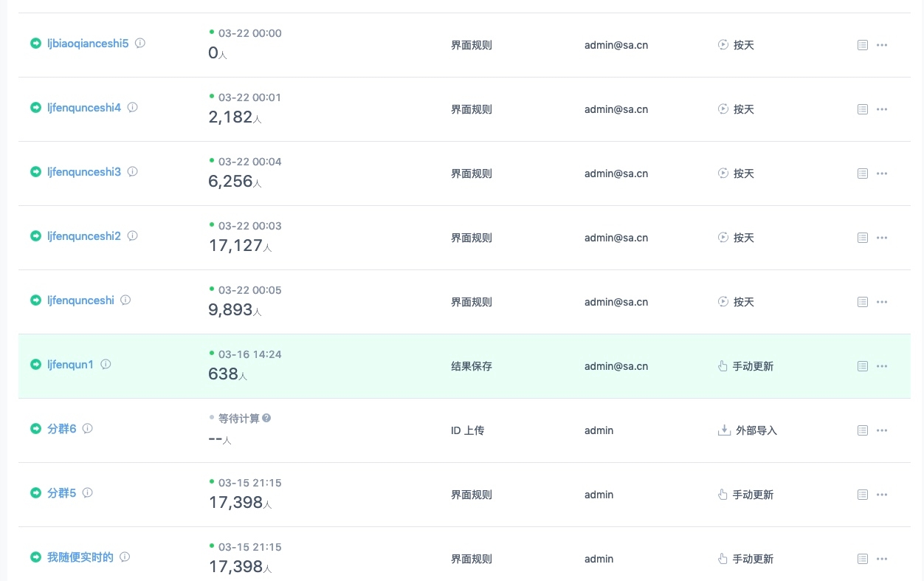The image size is (924, 581).
Task: Open the 我随便实时的 segment link
Action: tap(80, 557)
